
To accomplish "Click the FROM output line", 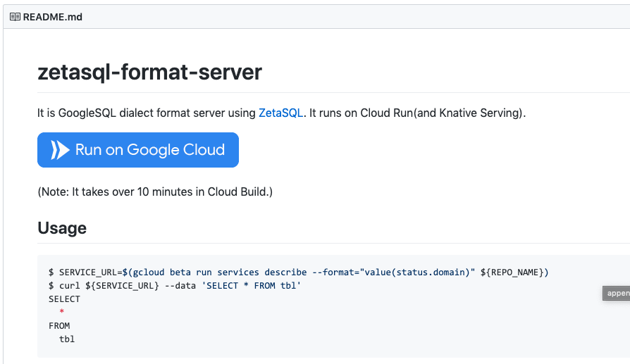I will (x=59, y=325).
